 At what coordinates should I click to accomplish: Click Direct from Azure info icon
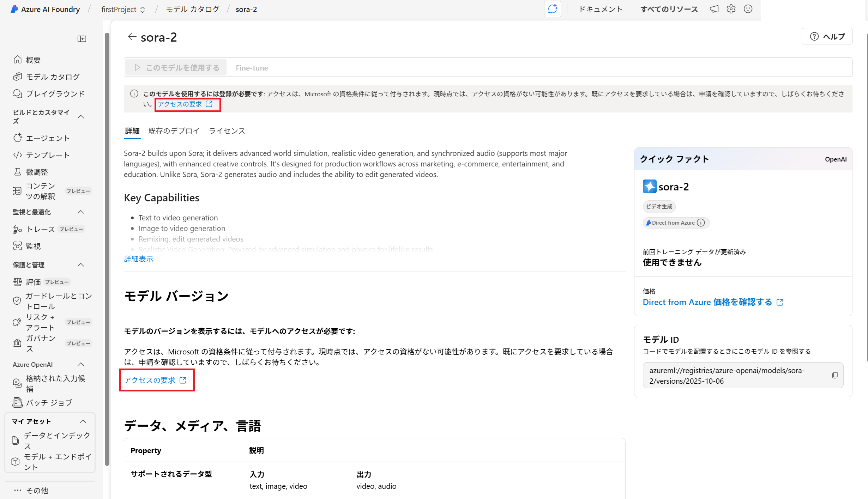click(701, 223)
